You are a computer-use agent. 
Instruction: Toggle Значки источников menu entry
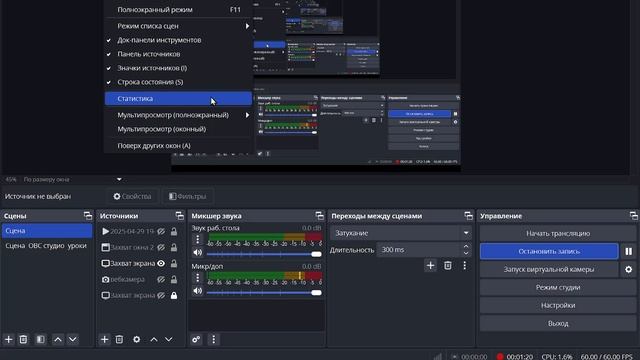178,68
